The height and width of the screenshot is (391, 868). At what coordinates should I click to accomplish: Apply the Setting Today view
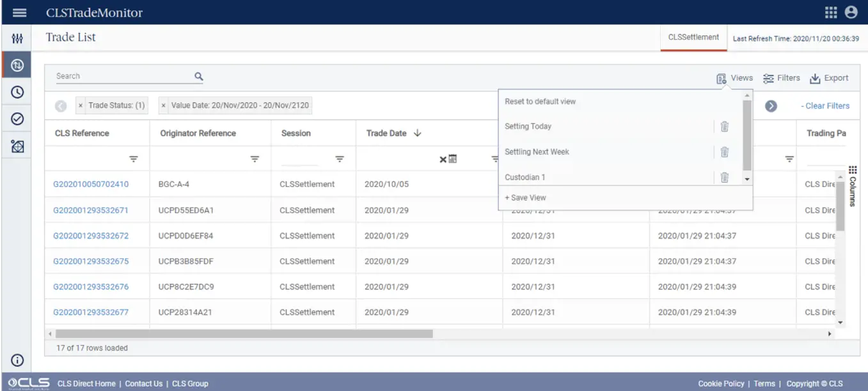pos(528,126)
